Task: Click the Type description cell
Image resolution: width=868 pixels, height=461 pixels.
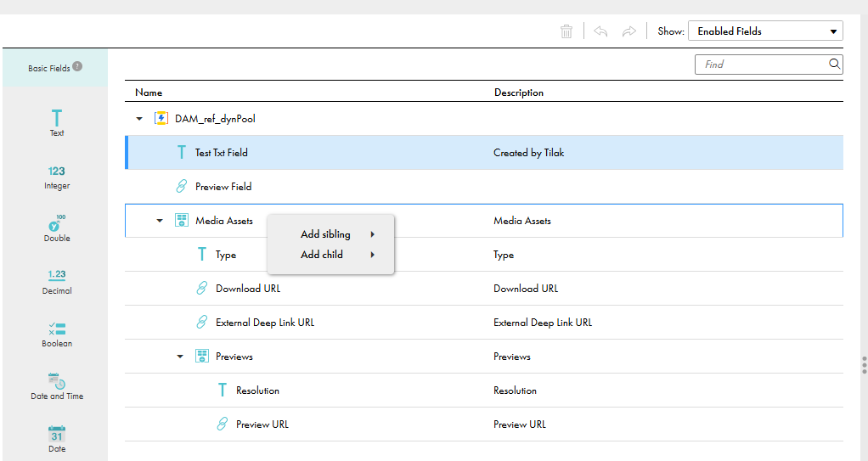Action: tap(504, 256)
